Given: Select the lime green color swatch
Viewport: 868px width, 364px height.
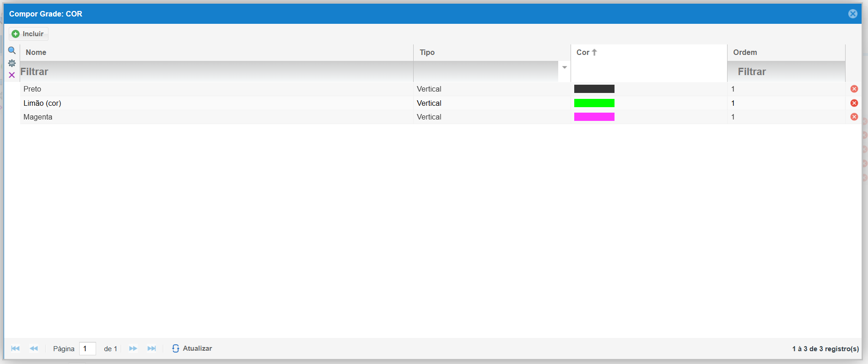Looking at the screenshot, I should 594,103.
